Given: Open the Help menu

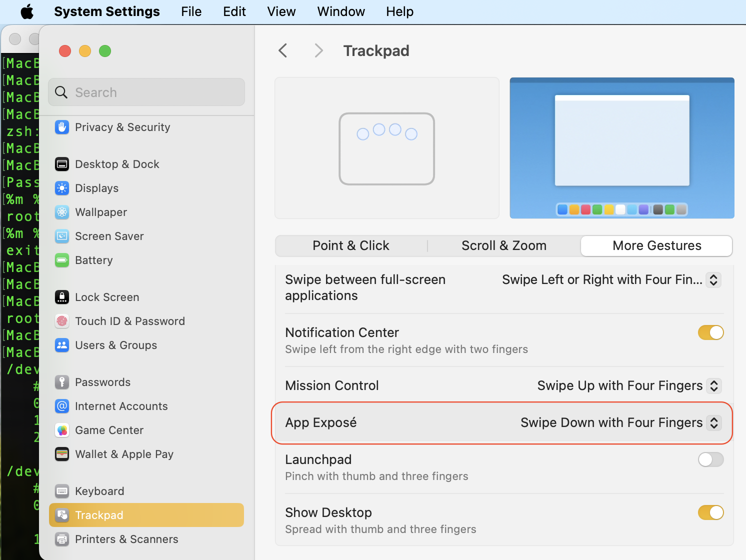Looking at the screenshot, I should pos(399,11).
